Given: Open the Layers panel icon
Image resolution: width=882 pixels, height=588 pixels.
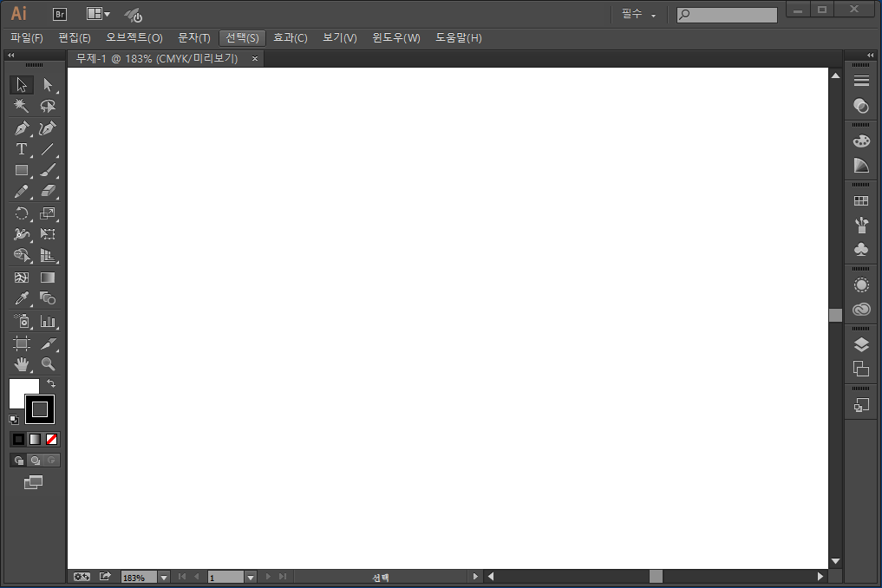Looking at the screenshot, I should point(861,345).
